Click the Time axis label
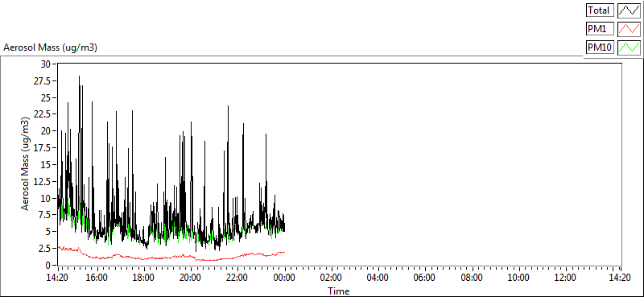 (339, 291)
